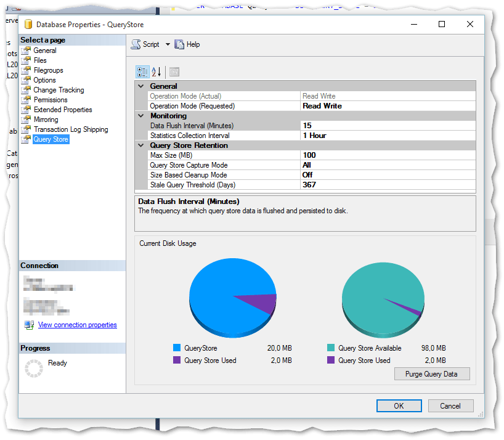Click the teal Query Store pie chart
This screenshot has height=440, width=504.
coord(383,300)
